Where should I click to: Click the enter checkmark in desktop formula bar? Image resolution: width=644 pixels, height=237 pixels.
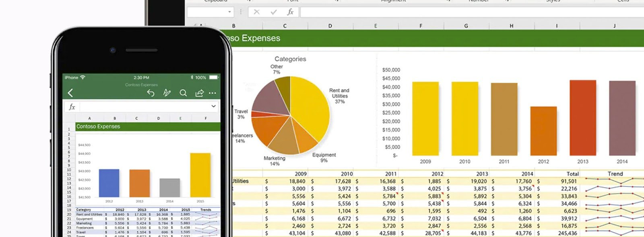coord(274,12)
